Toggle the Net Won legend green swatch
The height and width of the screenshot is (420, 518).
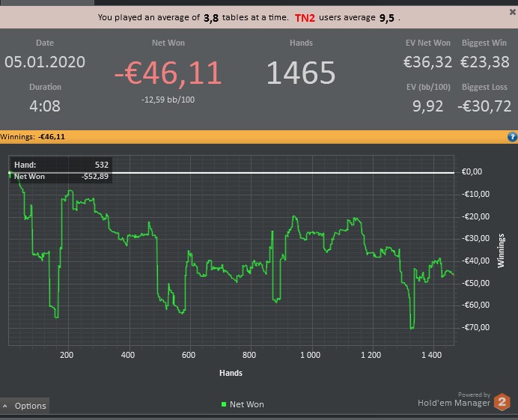tap(224, 404)
